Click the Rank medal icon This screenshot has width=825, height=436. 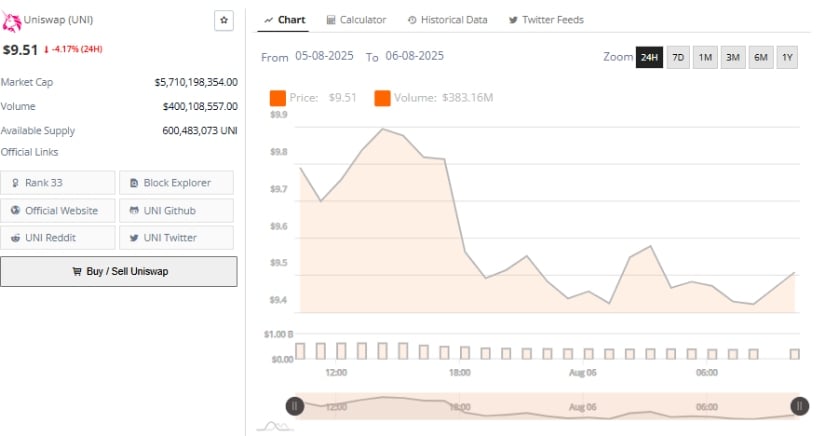[15, 183]
